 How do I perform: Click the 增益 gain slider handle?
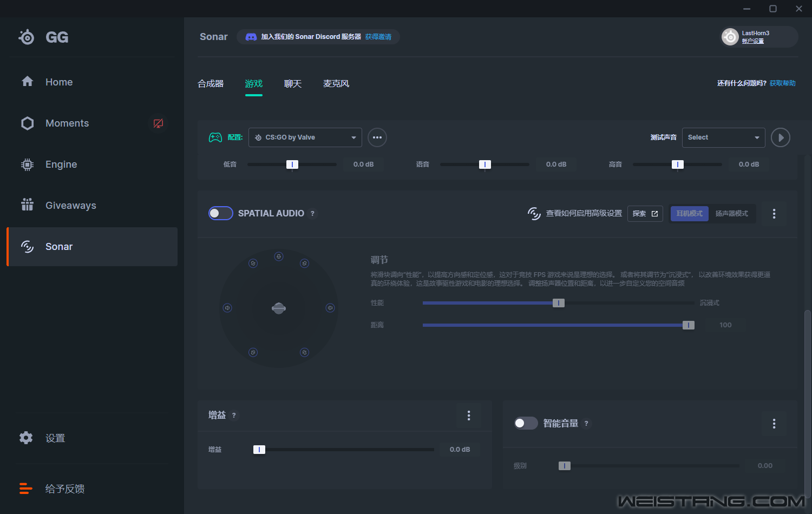coord(259,450)
